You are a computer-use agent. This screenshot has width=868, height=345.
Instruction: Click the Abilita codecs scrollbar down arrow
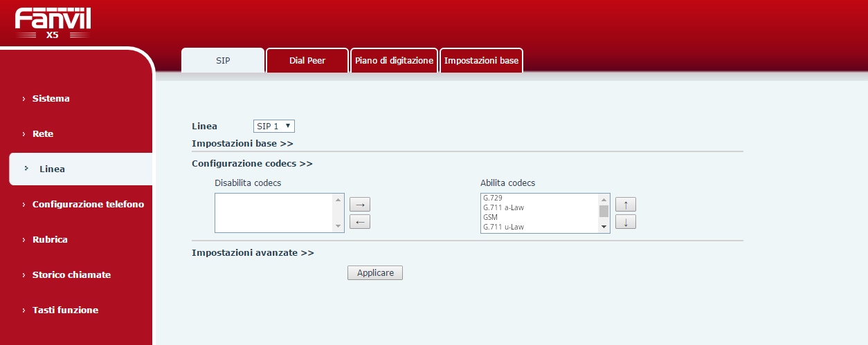[x=604, y=227]
